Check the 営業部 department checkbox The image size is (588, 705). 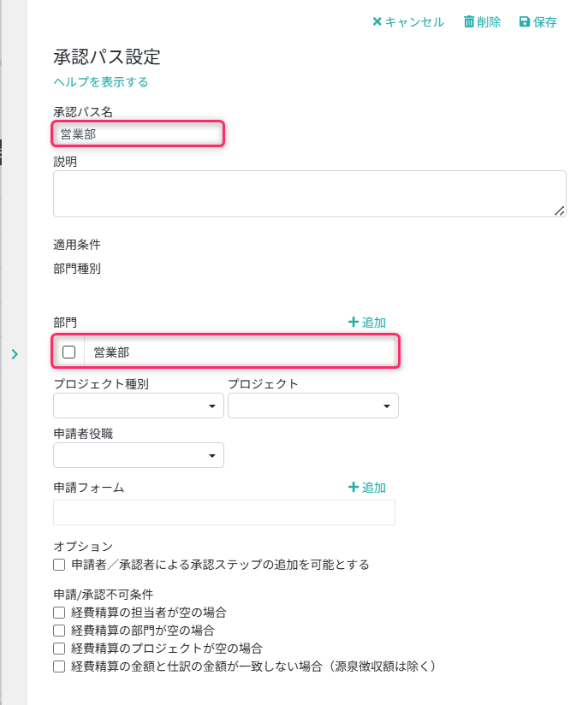[69, 352]
